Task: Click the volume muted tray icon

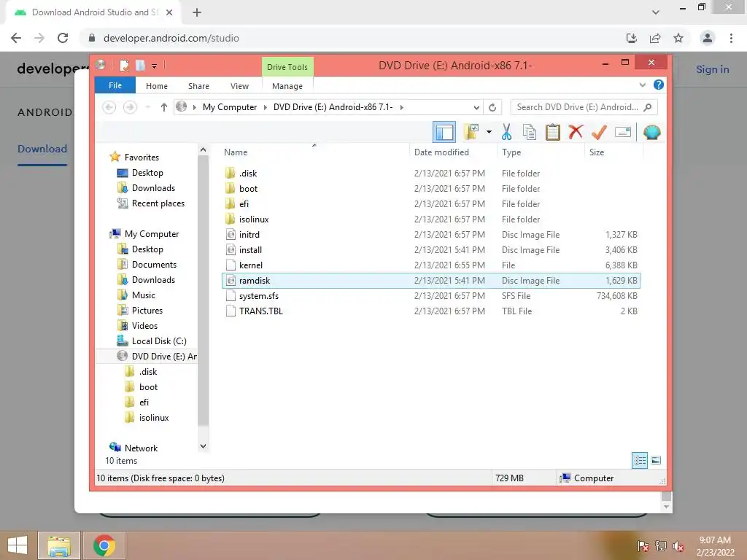Action: click(x=678, y=546)
